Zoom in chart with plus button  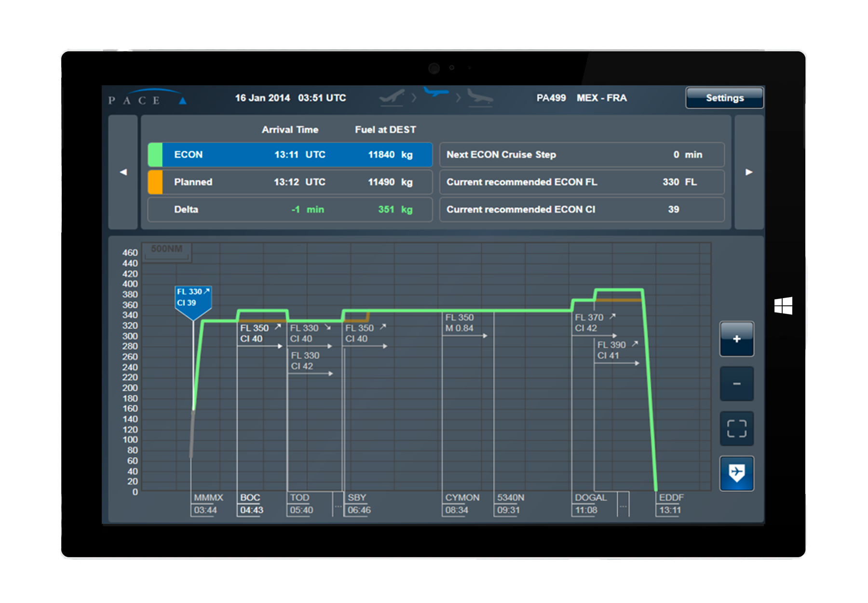736,339
